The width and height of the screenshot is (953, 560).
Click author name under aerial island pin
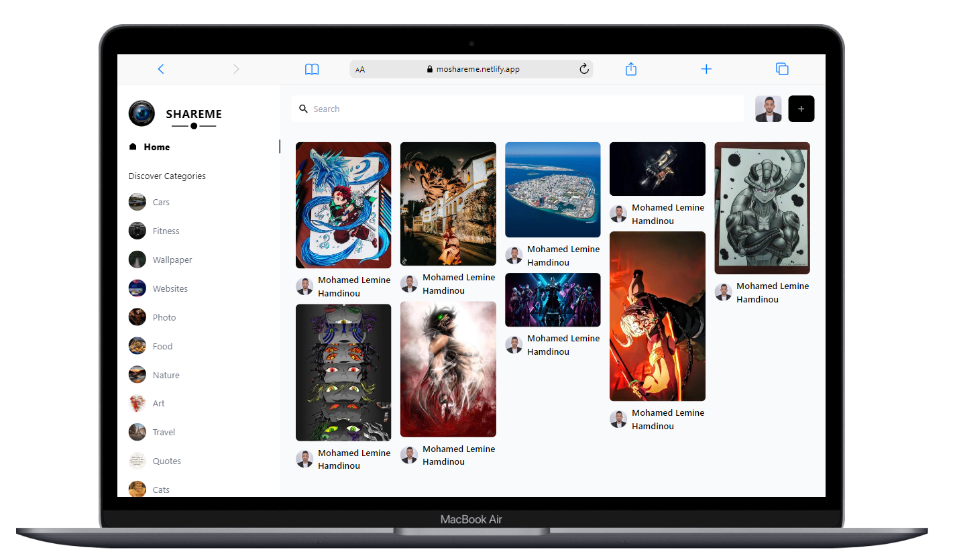point(563,256)
